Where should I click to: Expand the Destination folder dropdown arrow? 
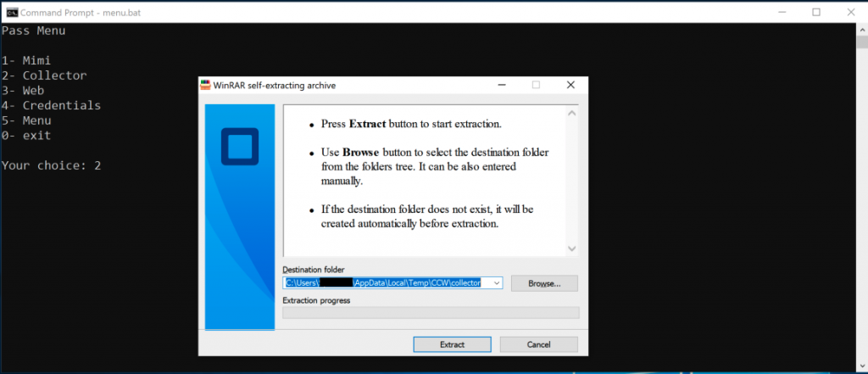tap(496, 283)
